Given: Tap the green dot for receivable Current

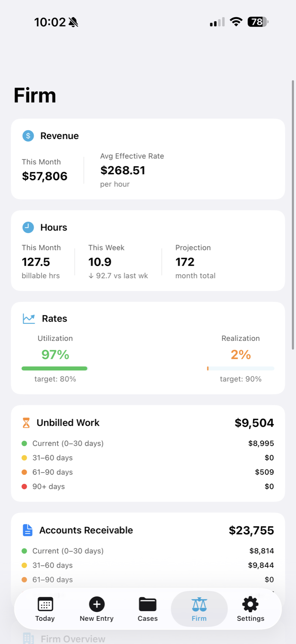Looking at the screenshot, I should coord(24,551).
